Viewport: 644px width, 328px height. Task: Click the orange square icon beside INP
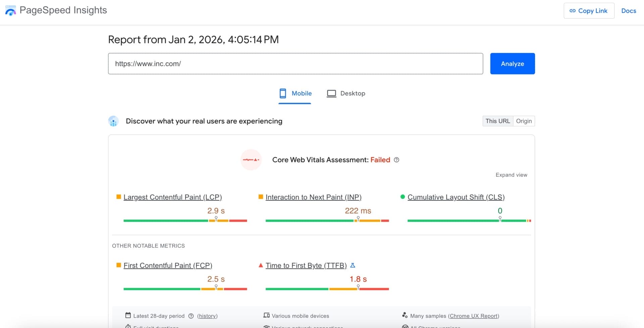(x=261, y=197)
